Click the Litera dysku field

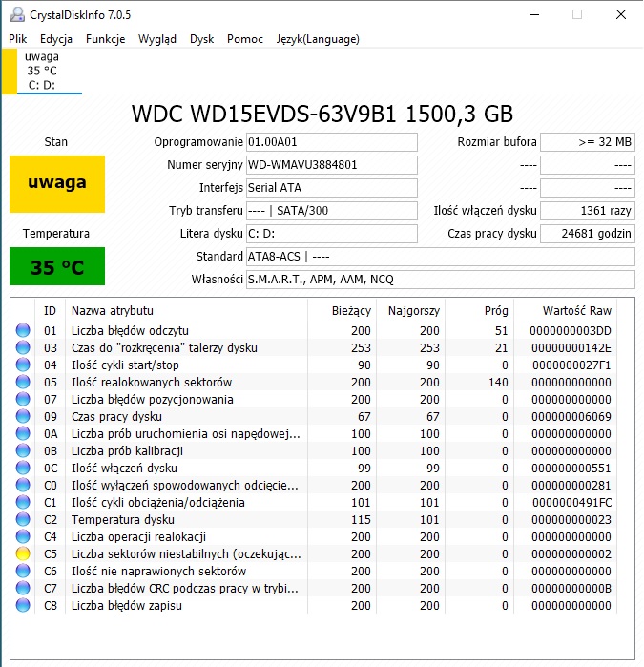[332, 234]
